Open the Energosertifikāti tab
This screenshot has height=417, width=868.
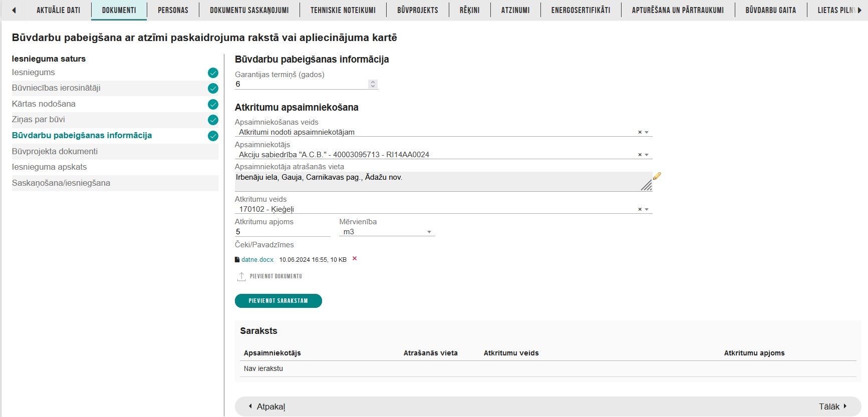tap(581, 10)
